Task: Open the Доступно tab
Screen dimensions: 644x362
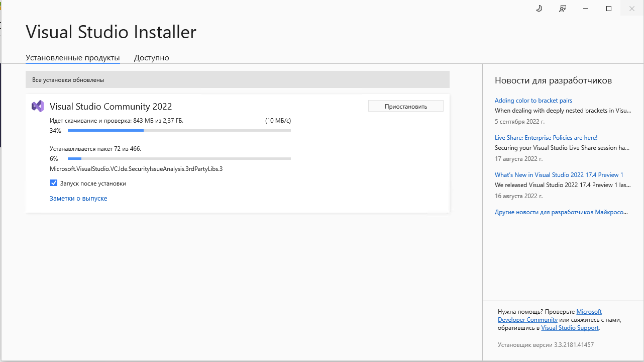Action: coord(151,58)
